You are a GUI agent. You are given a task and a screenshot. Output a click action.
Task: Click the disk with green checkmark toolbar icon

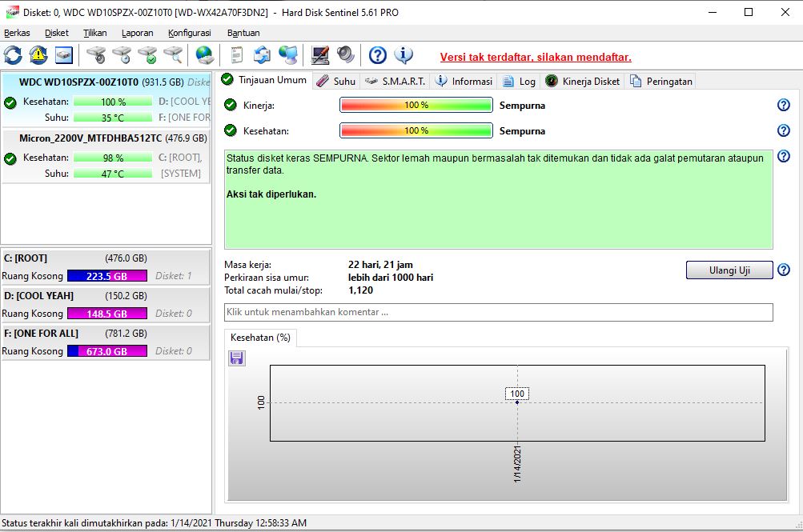point(147,55)
